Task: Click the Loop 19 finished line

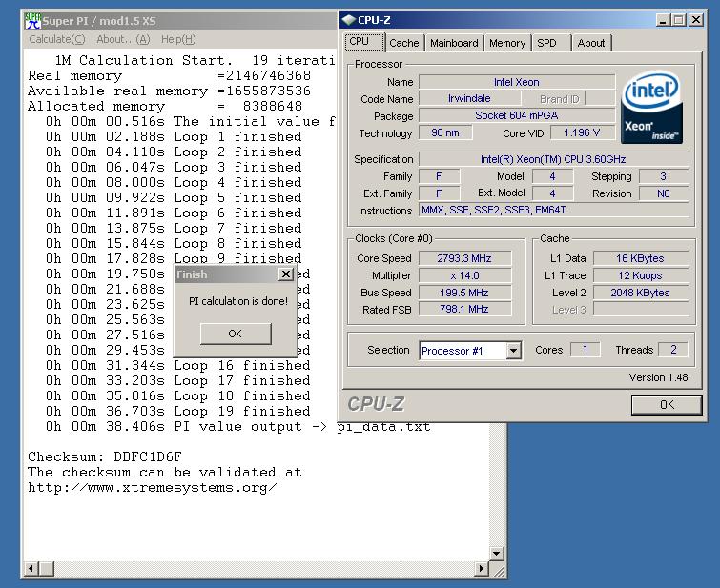Action: coord(177,411)
